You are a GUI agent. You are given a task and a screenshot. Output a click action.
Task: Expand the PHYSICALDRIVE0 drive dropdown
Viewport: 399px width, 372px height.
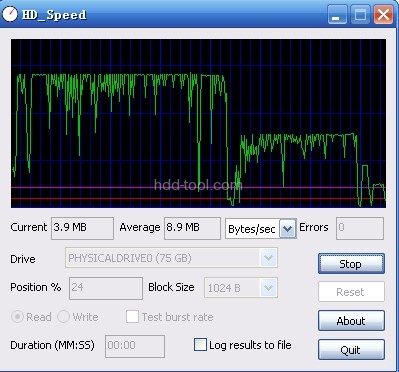coord(269,258)
